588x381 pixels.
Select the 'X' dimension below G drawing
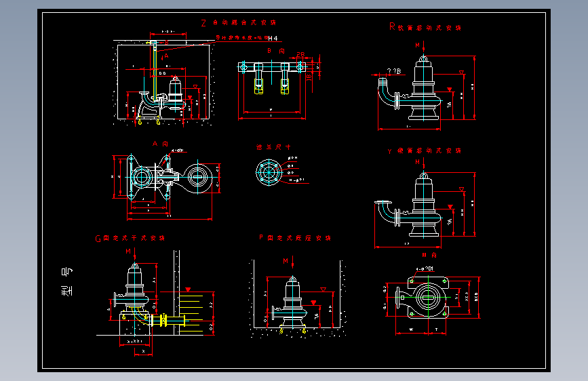click(x=143, y=351)
